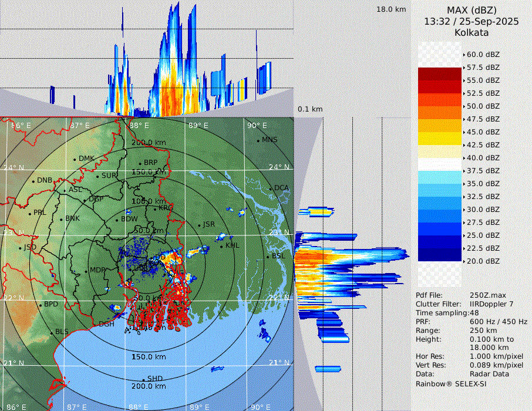This screenshot has width=532, height=411.
Task: Select the JSR station marker
Action: click(x=200, y=225)
